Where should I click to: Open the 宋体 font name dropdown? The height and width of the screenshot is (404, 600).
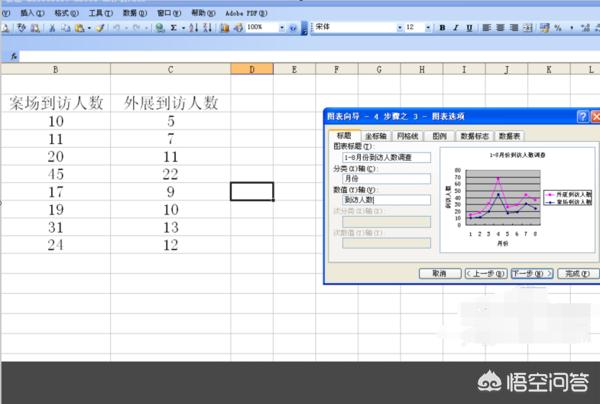(x=396, y=28)
